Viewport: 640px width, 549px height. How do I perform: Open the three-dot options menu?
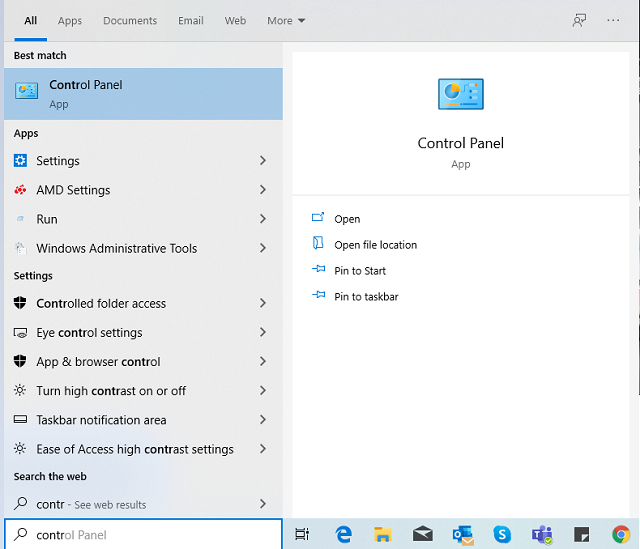[613, 20]
